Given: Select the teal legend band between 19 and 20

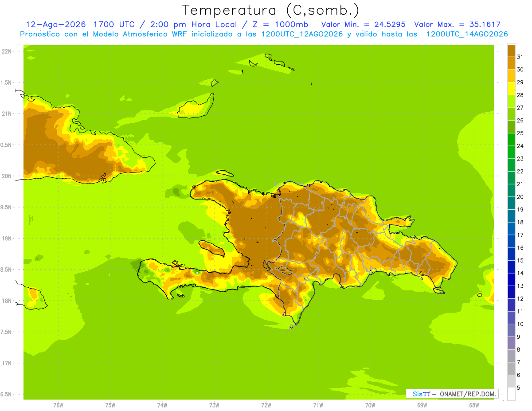Looking at the screenshot, I should (511, 203).
